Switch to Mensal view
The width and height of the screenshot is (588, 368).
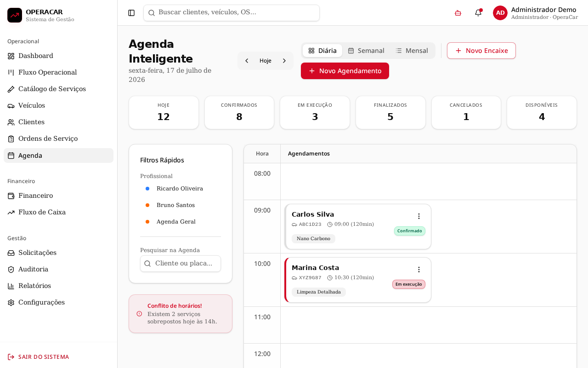pos(412,51)
